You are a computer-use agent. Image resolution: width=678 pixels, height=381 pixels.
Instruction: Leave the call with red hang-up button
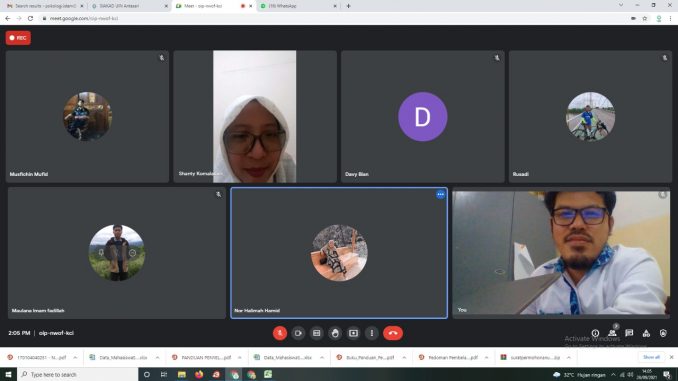[x=393, y=333]
